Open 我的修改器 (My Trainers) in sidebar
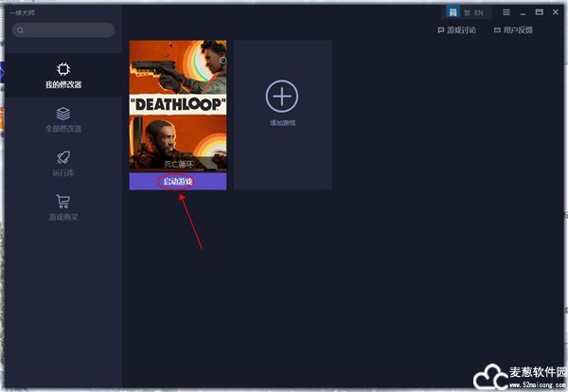This screenshot has width=568, height=392. (x=62, y=75)
